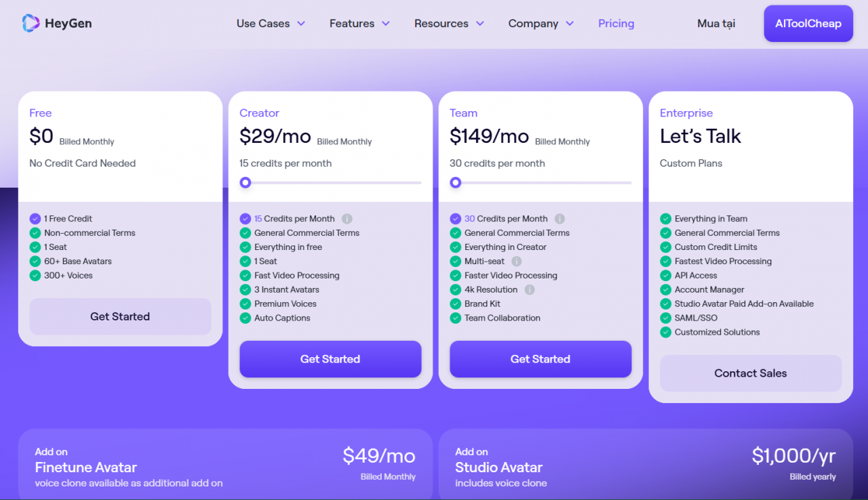868x500 pixels.
Task: Click the $49/mo Finetune Avatar price
Action: (x=379, y=456)
